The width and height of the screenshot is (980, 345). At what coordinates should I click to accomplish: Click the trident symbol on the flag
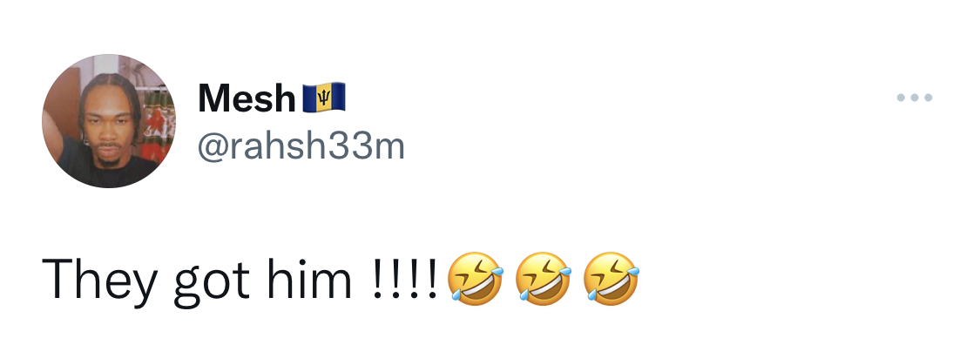[324, 98]
